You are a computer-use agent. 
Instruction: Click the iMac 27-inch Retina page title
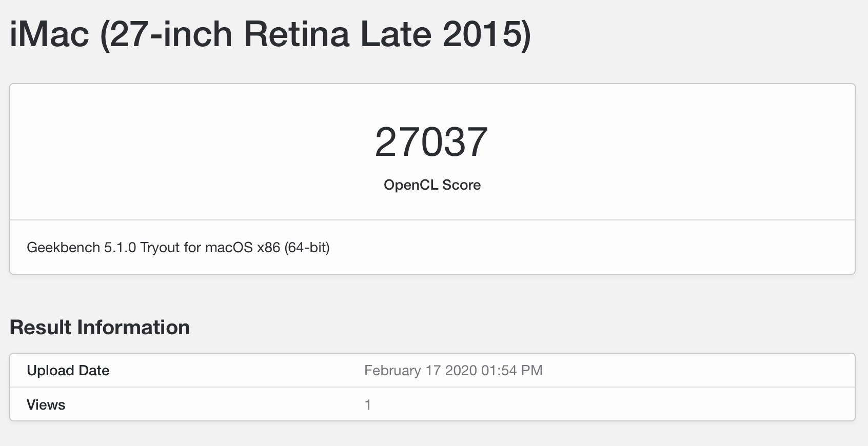tap(270, 35)
